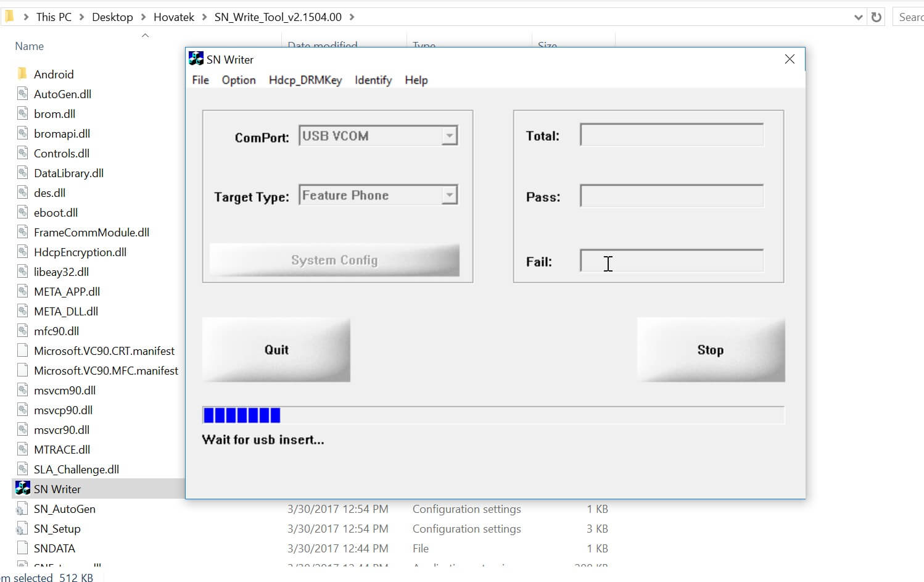This screenshot has height=582, width=924.
Task: Select the brom.dll file icon
Action: click(23, 114)
